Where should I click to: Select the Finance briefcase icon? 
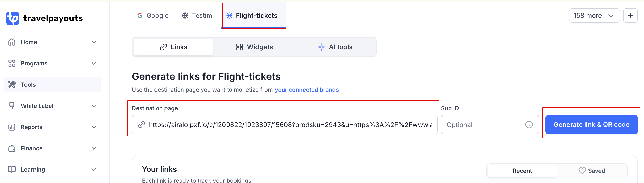point(12,148)
